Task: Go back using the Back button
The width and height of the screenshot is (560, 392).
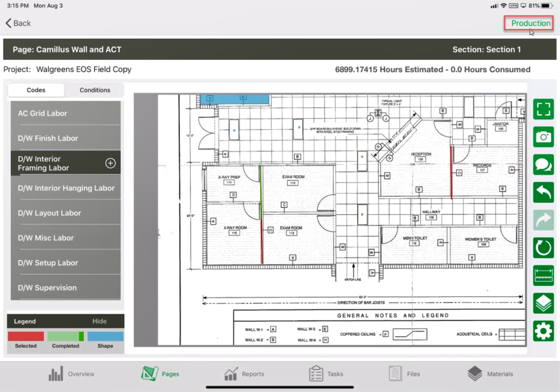Action: pyautogui.click(x=18, y=23)
